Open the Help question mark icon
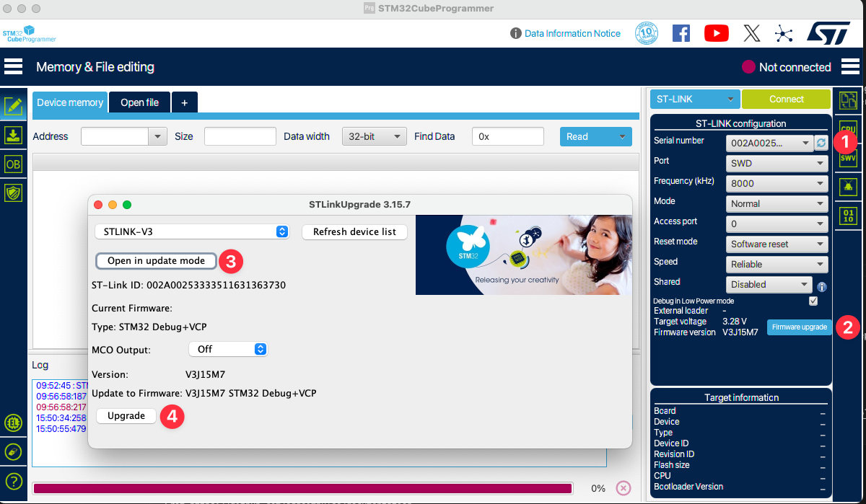Screen dimensions: 866x504 [13, 481]
